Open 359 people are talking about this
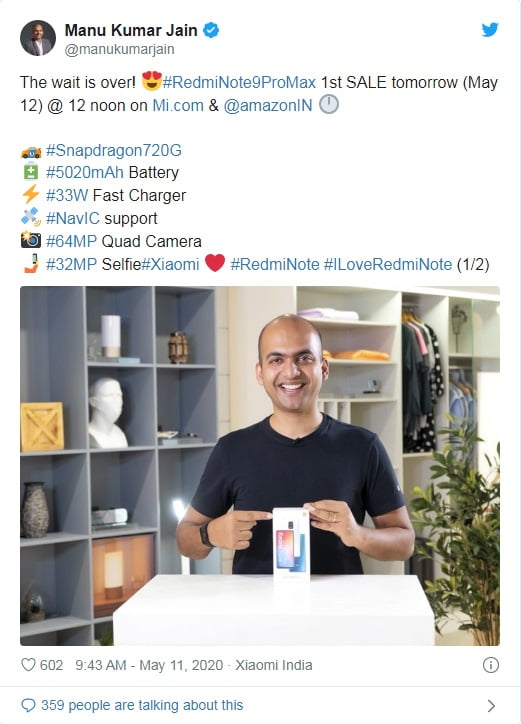 coord(142,705)
